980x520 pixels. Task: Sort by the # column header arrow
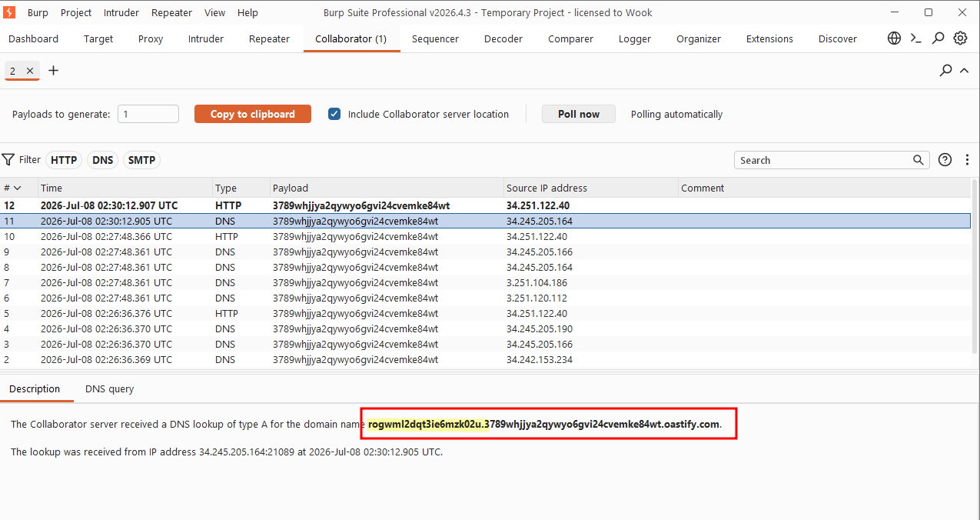[18, 188]
